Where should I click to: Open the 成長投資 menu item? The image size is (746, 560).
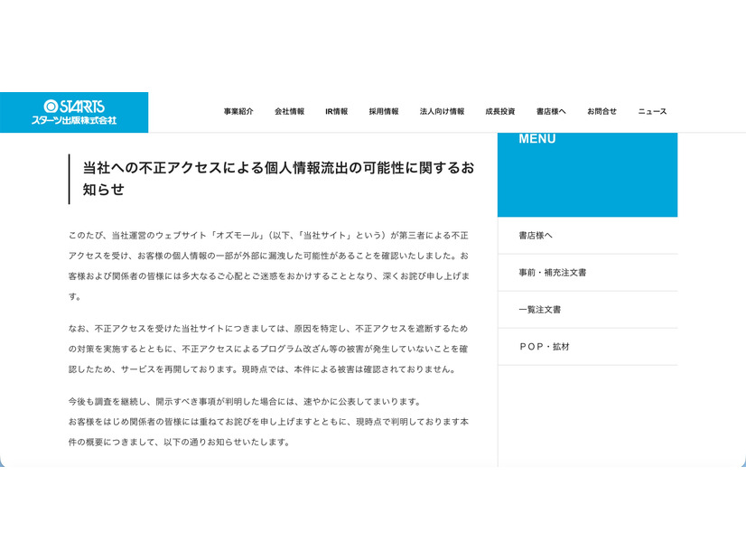(x=500, y=111)
